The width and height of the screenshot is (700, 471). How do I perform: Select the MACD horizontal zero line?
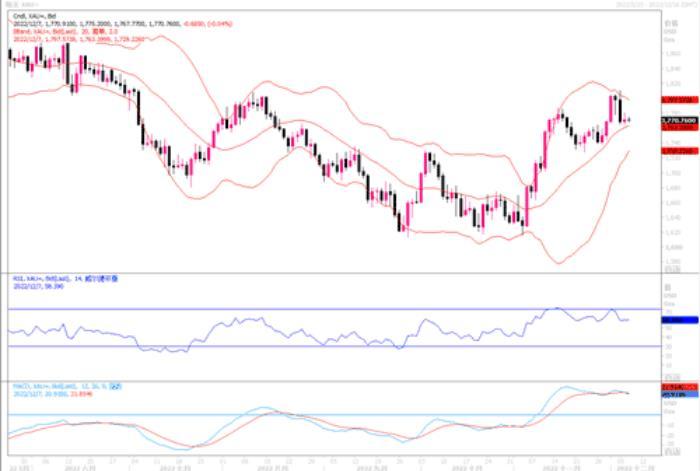(300, 413)
